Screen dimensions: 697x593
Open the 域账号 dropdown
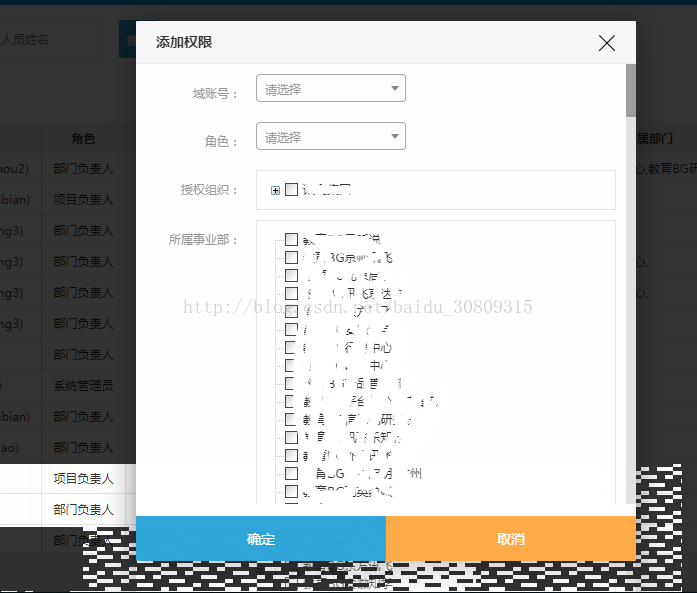[x=331, y=89]
